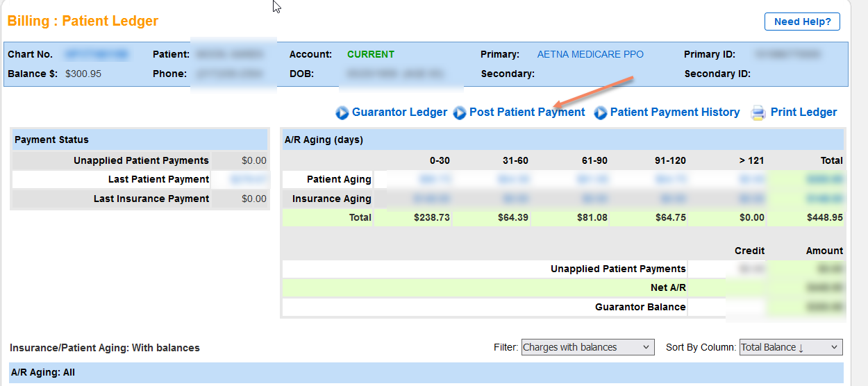868x386 pixels.
Task: View Patient Payment History
Action: click(674, 112)
